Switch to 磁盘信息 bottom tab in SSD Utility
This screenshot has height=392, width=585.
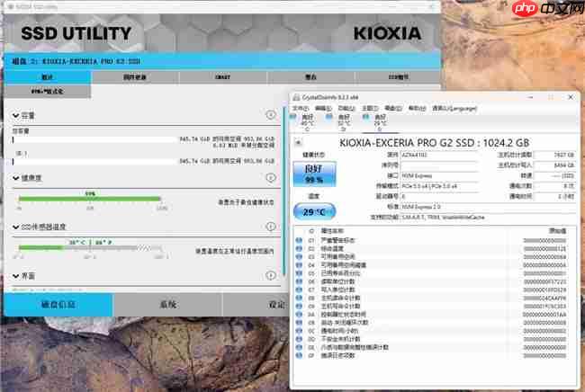click(58, 305)
